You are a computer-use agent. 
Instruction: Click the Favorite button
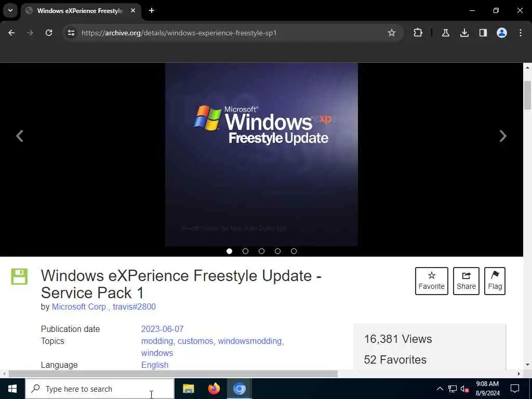click(432, 281)
